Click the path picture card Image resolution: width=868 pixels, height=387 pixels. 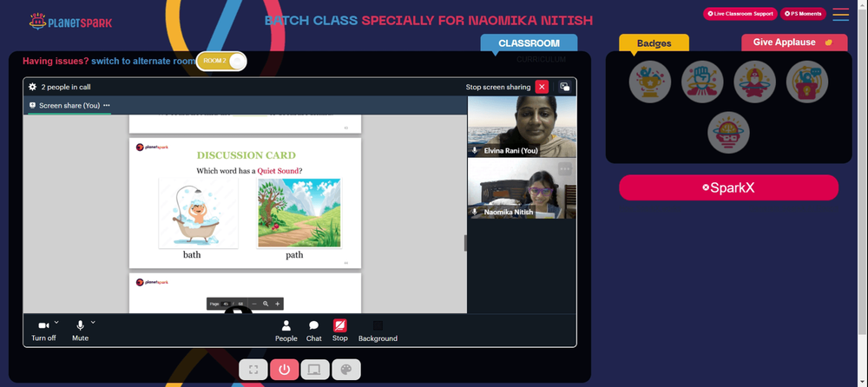point(299,213)
